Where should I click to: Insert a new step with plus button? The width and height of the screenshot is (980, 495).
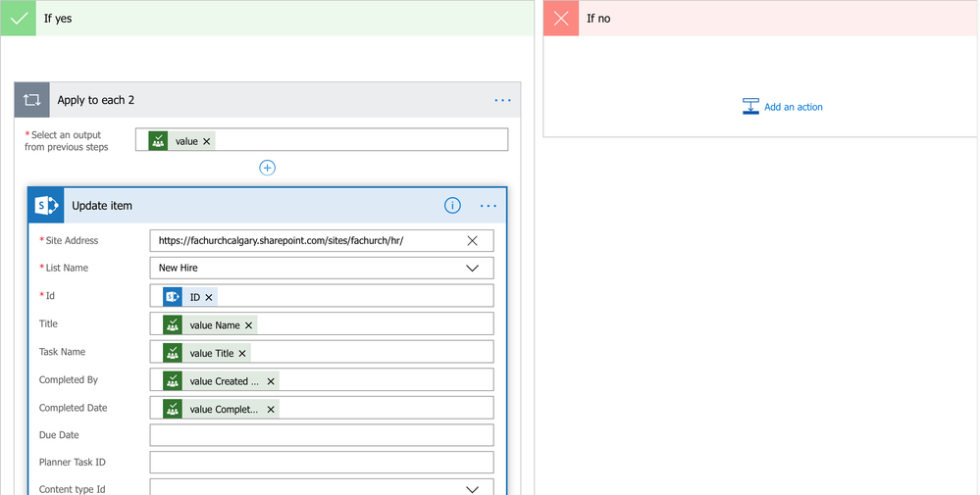click(268, 168)
